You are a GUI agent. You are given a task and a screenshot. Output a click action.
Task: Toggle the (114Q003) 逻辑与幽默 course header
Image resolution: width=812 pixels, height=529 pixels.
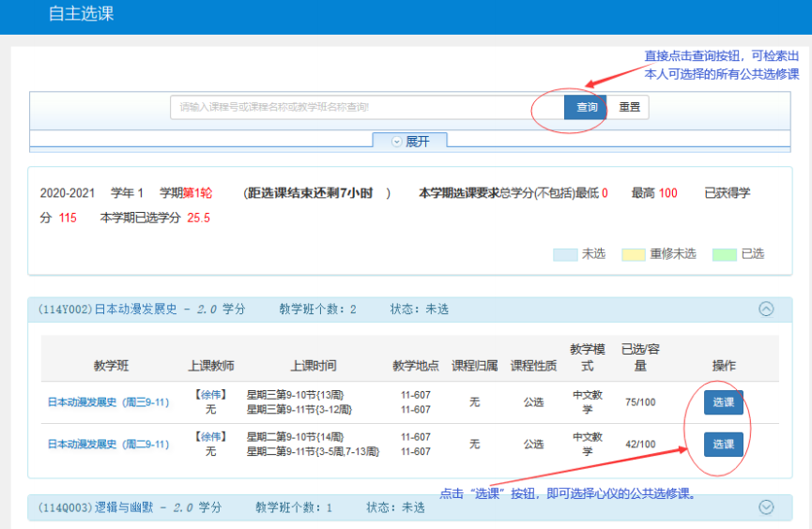click(130, 507)
